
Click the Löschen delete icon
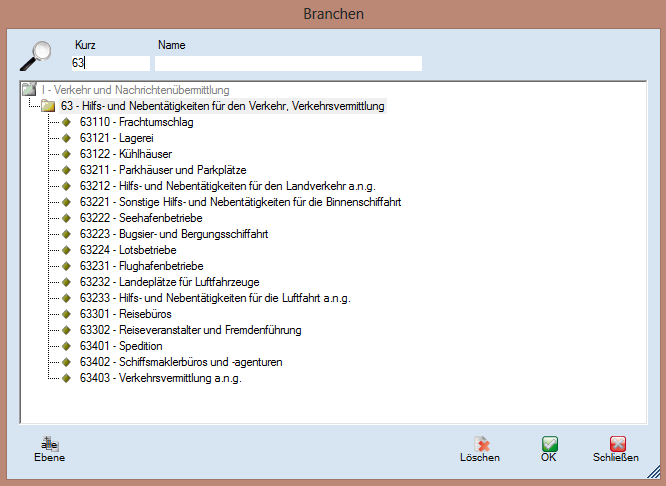481,444
